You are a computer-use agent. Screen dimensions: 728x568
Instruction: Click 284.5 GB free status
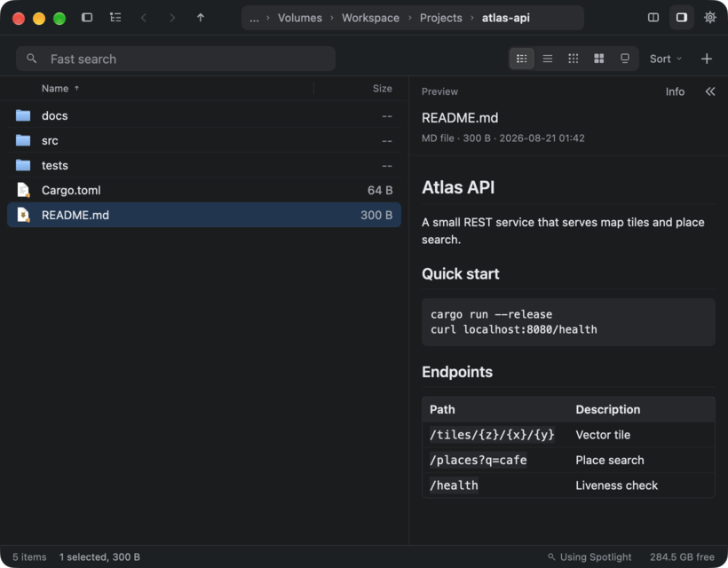682,556
